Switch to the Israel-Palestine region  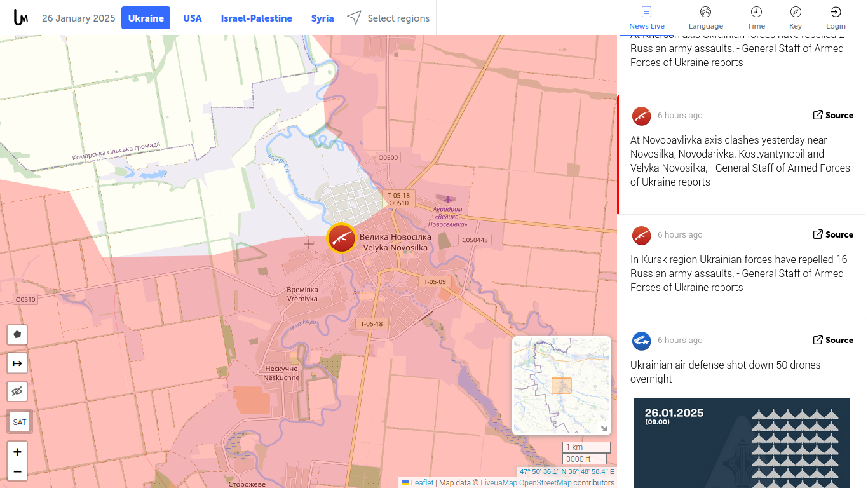click(257, 18)
